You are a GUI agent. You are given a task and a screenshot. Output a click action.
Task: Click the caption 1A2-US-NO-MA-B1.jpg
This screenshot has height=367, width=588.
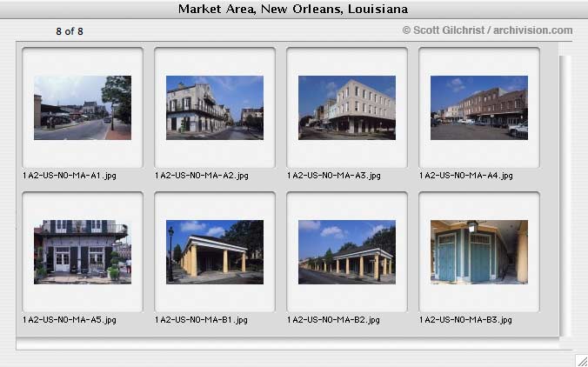[x=201, y=320]
